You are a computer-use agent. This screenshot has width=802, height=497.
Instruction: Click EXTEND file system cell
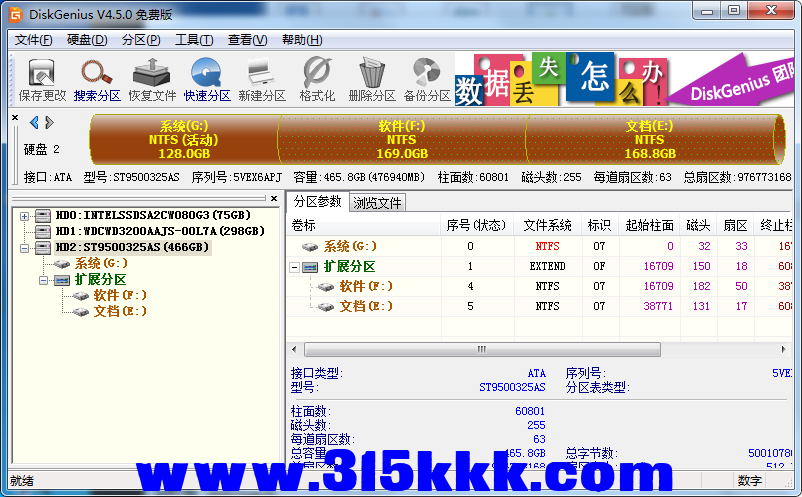pyautogui.click(x=547, y=266)
